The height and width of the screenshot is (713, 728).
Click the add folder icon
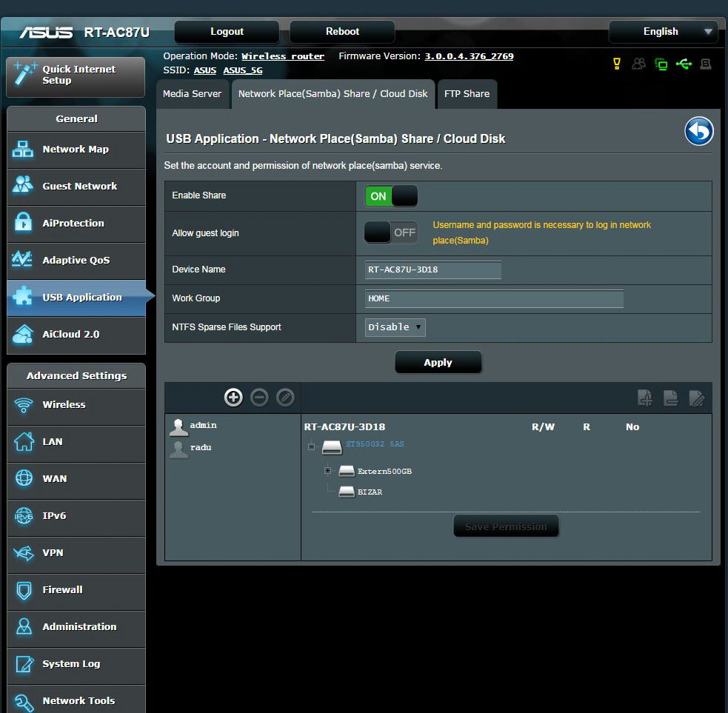coord(645,398)
